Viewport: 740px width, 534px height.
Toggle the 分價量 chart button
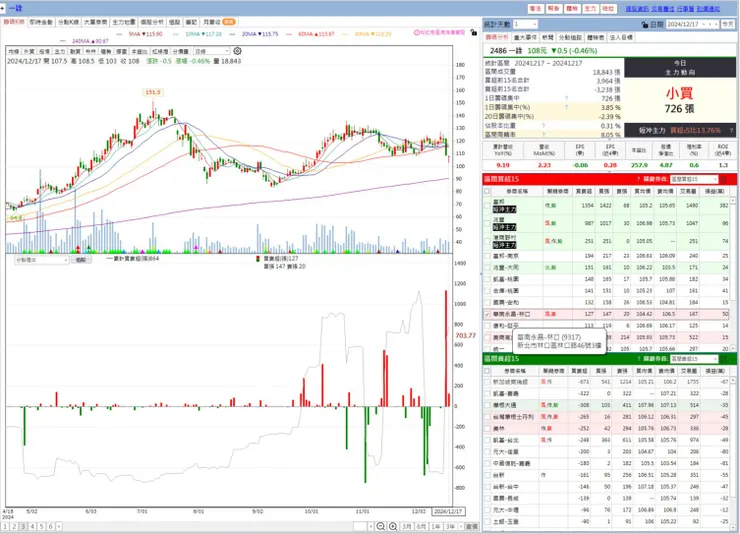click(181, 51)
